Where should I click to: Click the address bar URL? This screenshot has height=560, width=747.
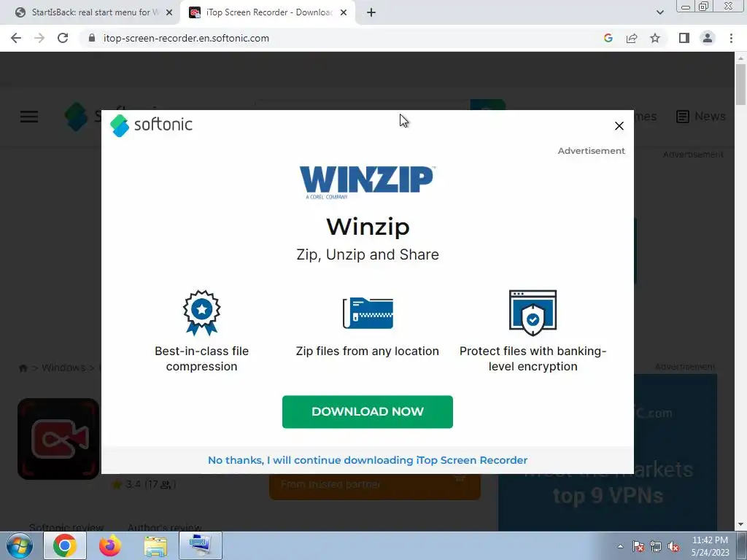[186, 38]
